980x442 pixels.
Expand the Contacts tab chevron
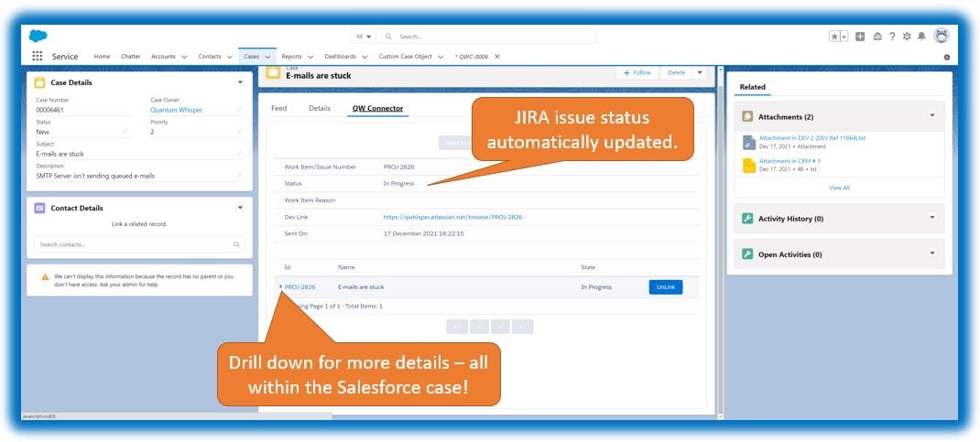click(x=230, y=57)
